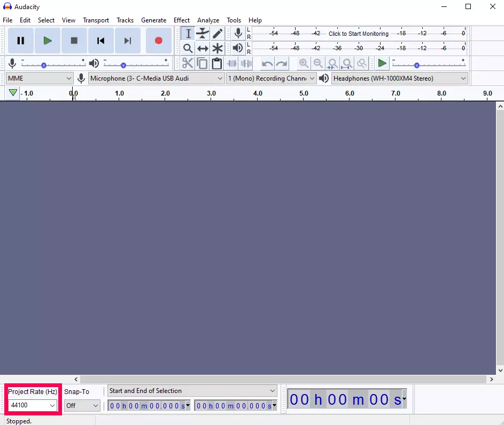
Task: Choose the Multi-Tool asterisk
Action: (218, 49)
